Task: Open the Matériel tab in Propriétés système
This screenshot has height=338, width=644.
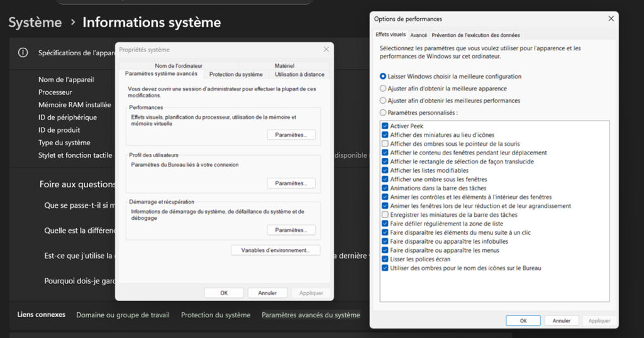Action: pos(284,66)
